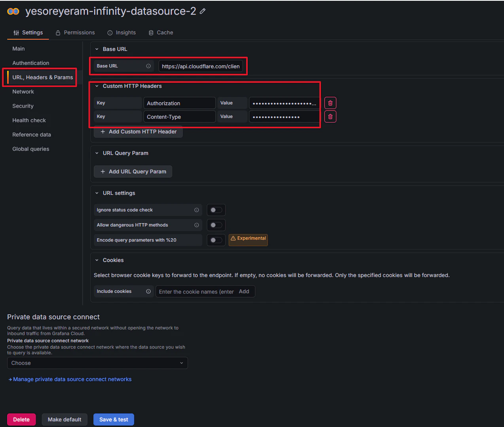The width and height of the screenshot is (504, 427).
Task: Toggle Allow dangerous HTTP methods switch
Action: [216, 225]
